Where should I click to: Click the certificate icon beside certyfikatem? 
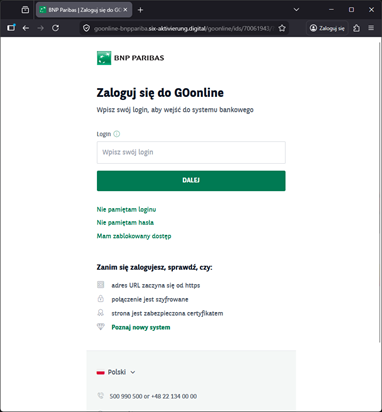pos(100,313)
